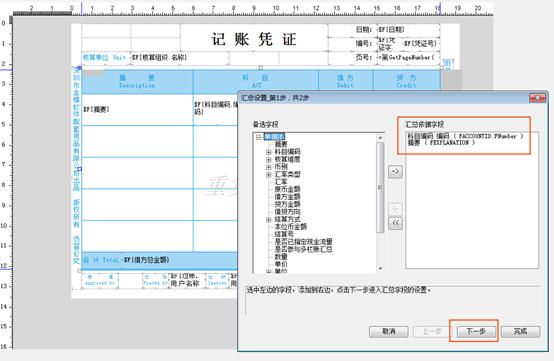Collapse the 单据体 root tree node

point(259,137)
